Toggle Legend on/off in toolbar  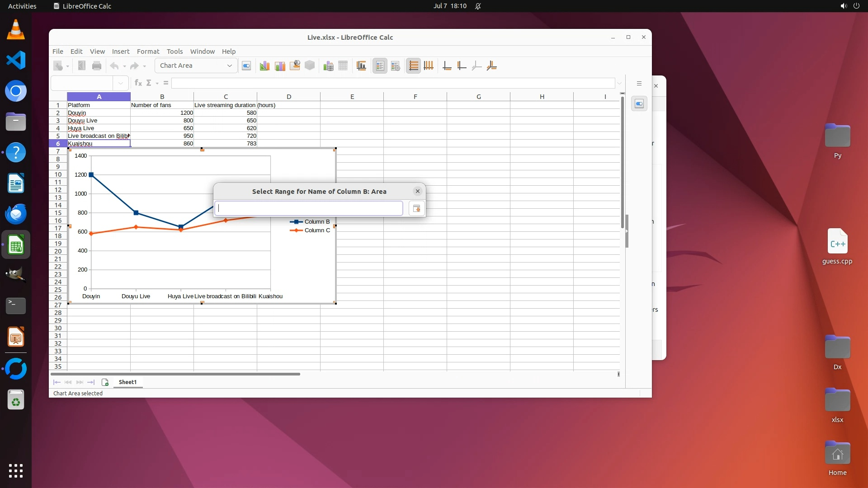pos(380,66)
